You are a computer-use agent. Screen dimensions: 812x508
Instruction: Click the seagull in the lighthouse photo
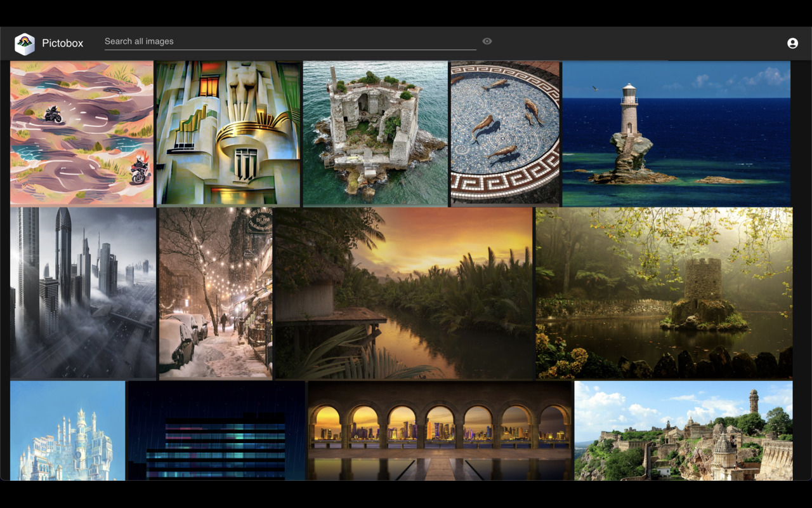pos(595,89)
